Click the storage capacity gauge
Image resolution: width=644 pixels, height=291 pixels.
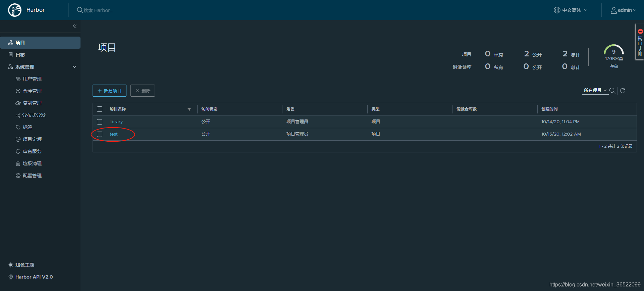tap(614, 50)
